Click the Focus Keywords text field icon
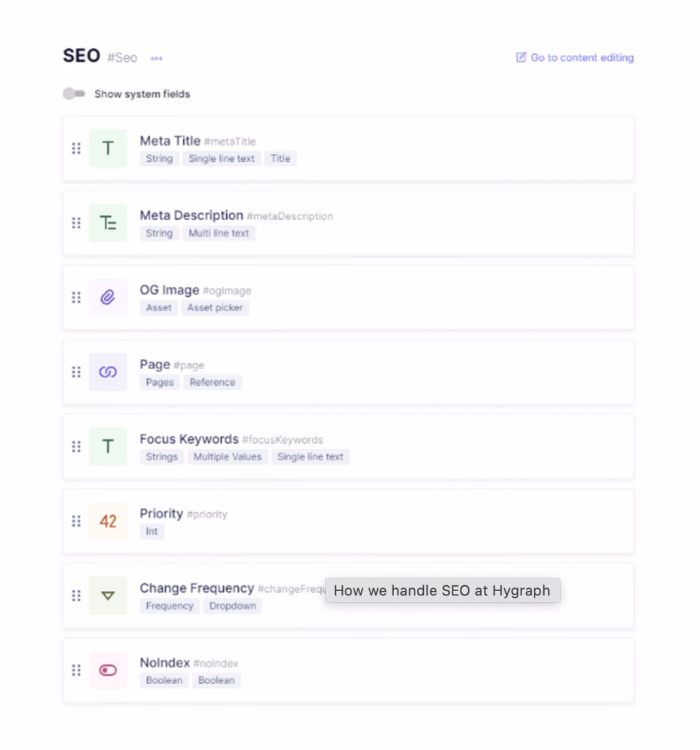 point(108,447)
